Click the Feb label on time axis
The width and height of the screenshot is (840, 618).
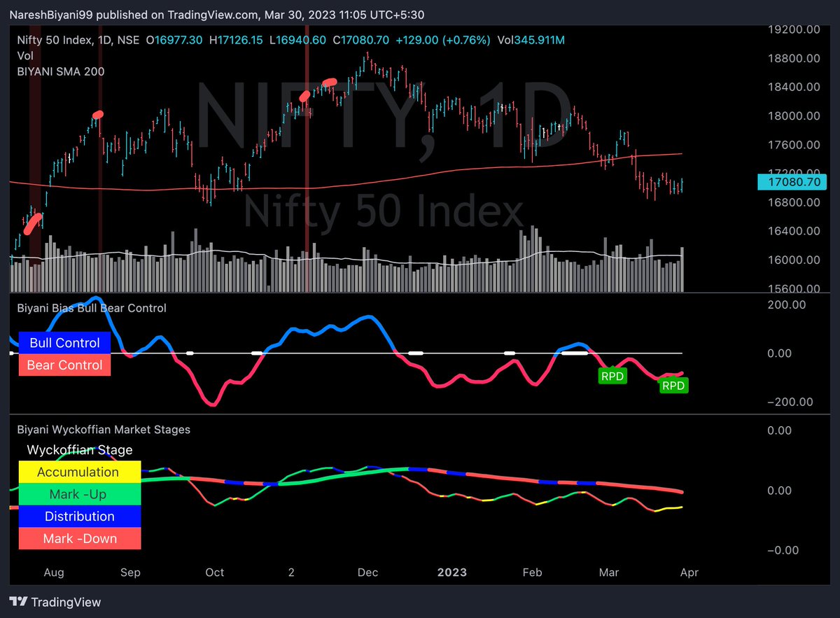point(533,573)
